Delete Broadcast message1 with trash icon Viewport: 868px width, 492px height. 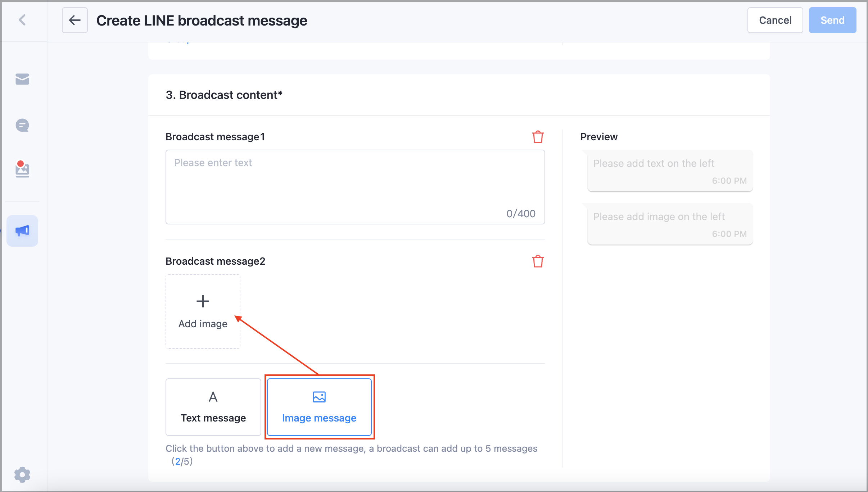pos(538,137)
